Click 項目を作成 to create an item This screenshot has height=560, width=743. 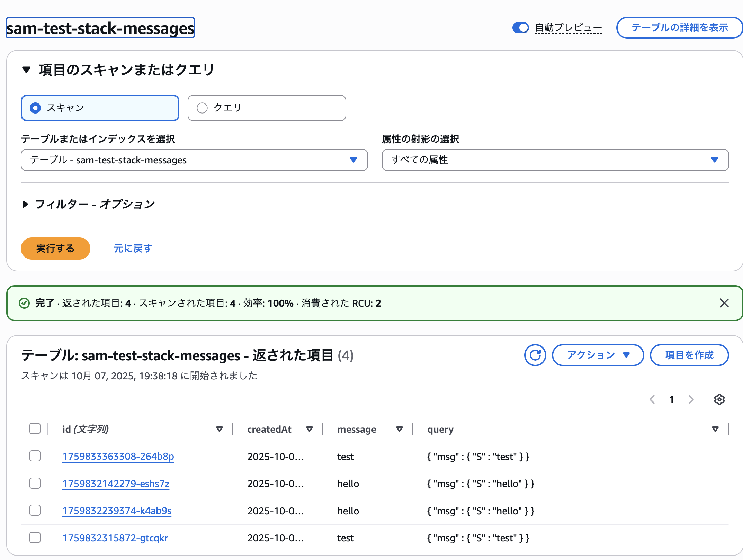point(689,355)
